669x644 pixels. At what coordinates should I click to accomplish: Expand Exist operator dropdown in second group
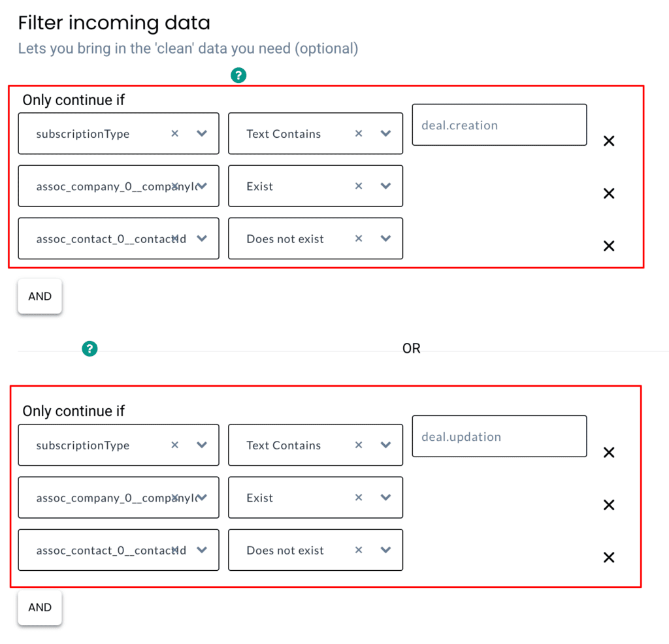pyautogui.click(x=385, y=497)
